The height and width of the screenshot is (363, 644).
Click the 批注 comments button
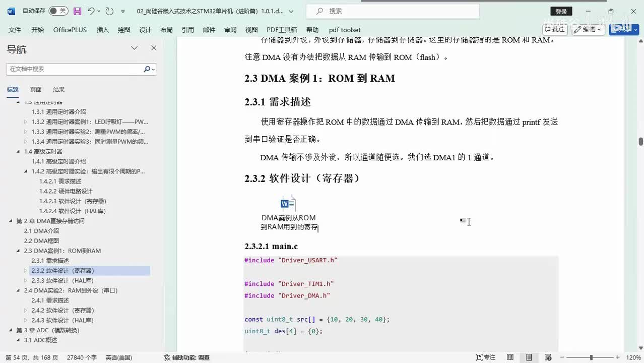(x=554, y=29)
